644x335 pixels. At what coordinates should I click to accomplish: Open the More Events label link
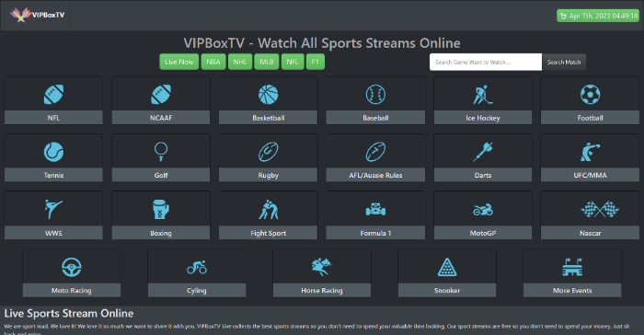click(572, 290)
